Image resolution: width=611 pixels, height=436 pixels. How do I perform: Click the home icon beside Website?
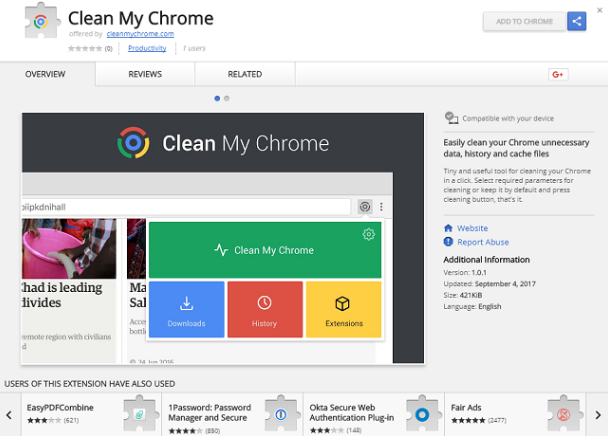click(x=448, y=228)
